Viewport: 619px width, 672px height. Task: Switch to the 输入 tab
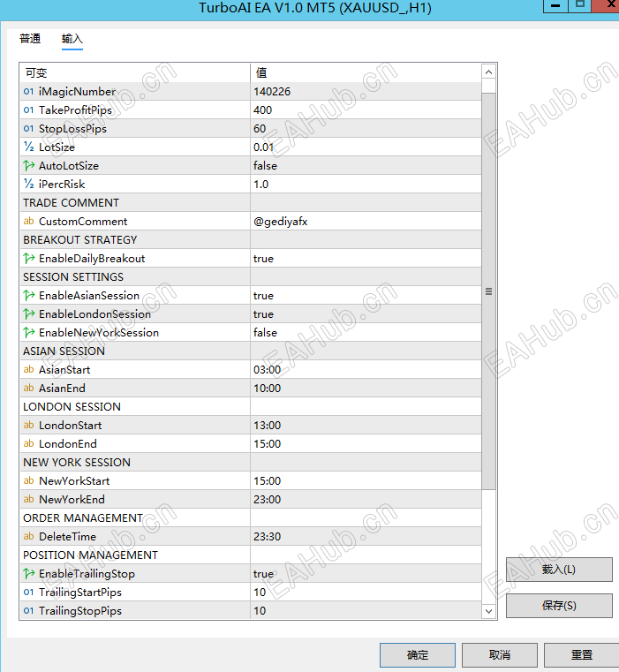point(72,39)
